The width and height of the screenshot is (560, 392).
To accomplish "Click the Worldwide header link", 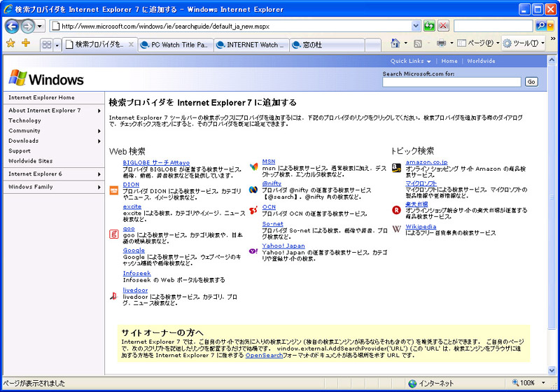I will (481, 61).
